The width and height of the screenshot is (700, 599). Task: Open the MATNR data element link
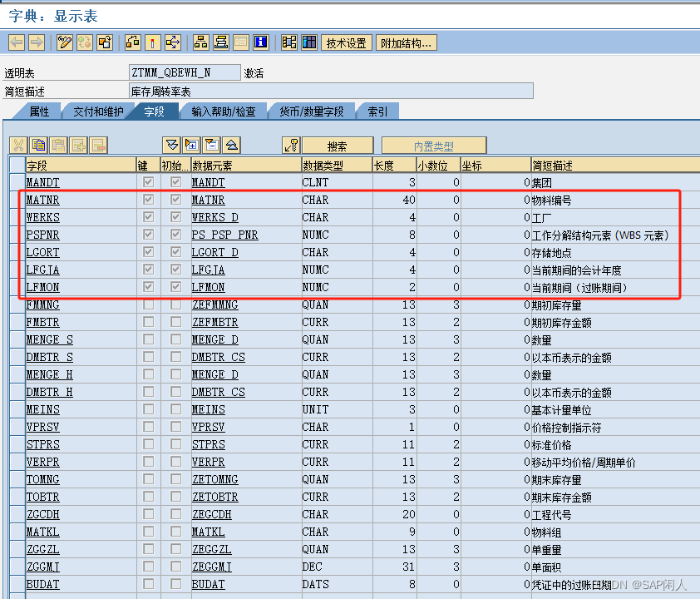pos(208,200)
